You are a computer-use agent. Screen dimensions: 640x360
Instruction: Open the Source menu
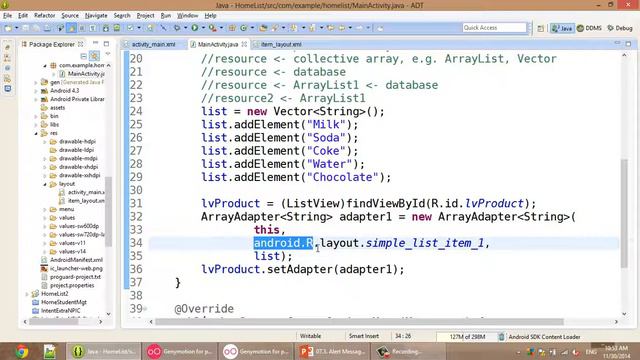coord(70,16)
